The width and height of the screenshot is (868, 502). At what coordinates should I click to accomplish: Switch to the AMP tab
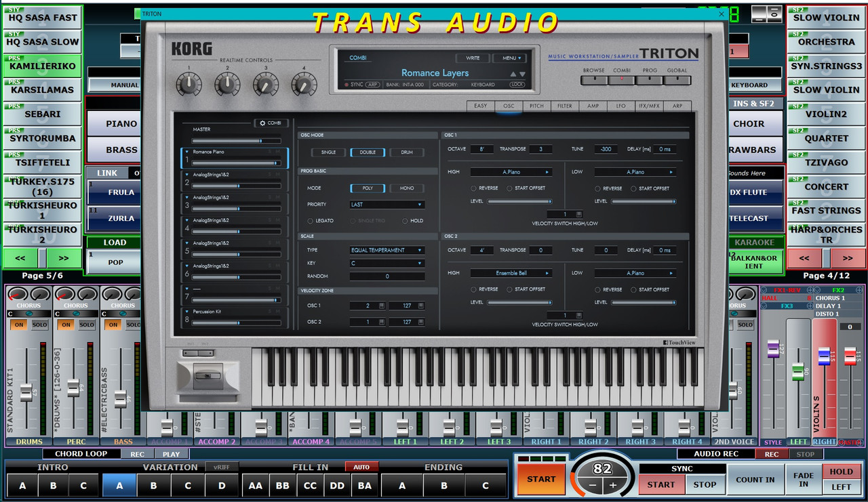[593, 106]
